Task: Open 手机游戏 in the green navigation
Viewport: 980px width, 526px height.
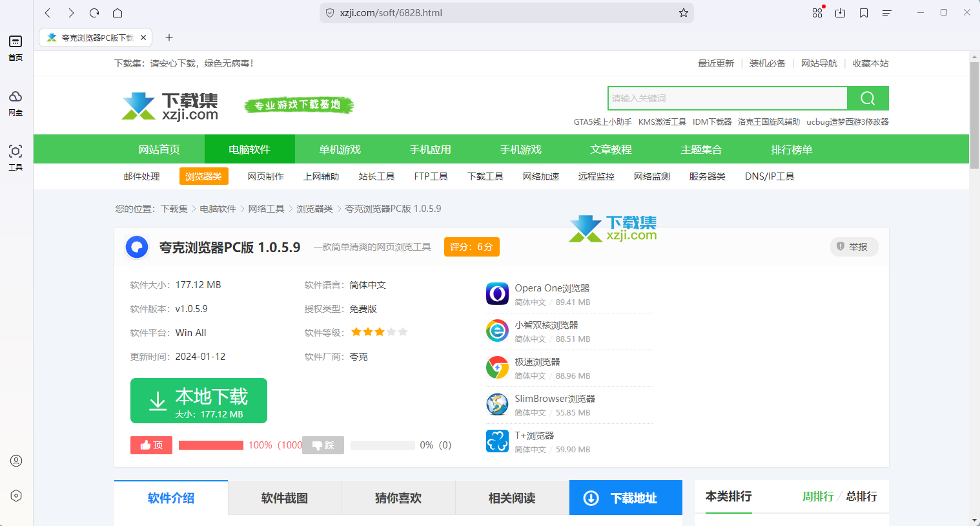Action: coord(521,149)
